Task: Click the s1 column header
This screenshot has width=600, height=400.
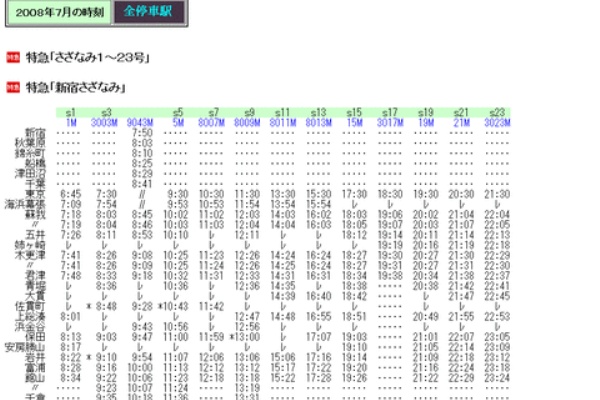Action: 70,113
